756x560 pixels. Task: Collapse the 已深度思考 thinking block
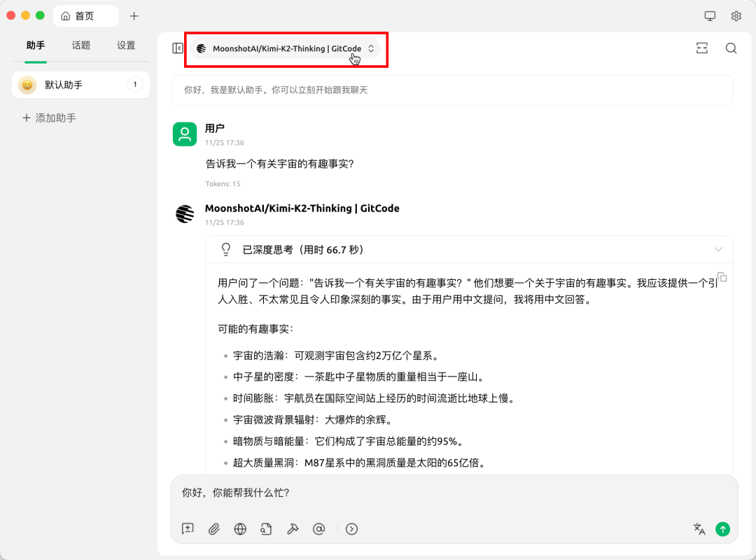718,249
